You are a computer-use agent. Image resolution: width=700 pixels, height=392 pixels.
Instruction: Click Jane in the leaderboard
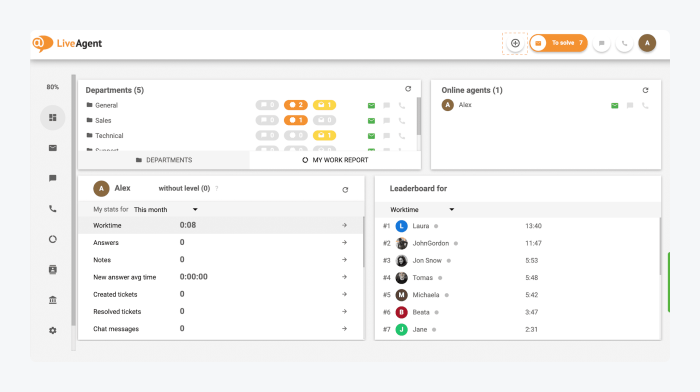click(420, 329)
